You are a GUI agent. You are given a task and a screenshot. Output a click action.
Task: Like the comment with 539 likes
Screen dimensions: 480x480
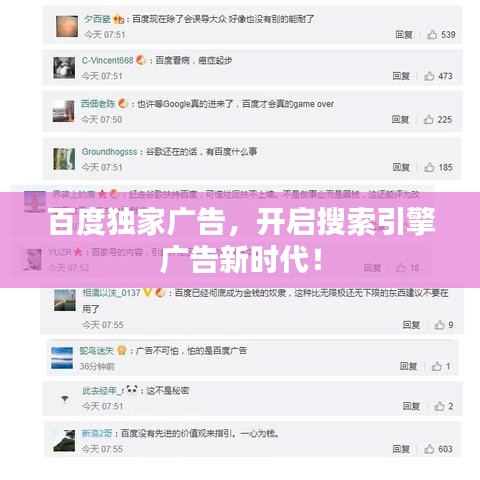(432, 34)
